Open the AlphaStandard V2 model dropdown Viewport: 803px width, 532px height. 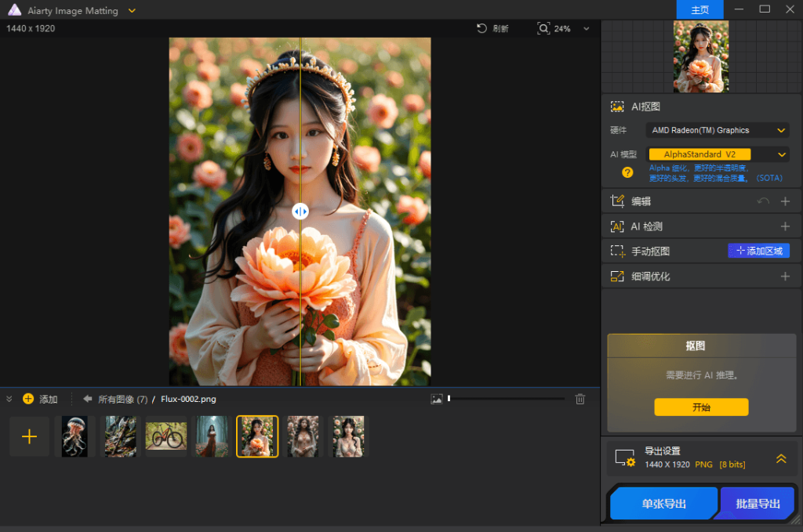(716, 154)
